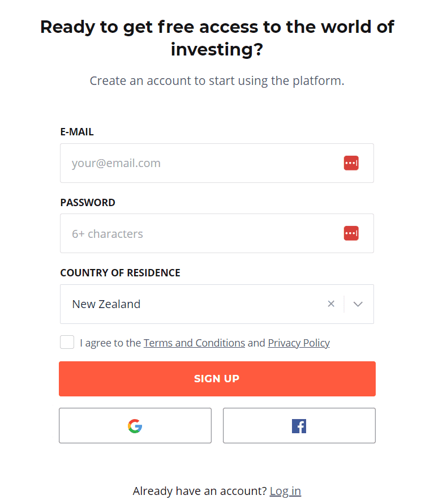Click the E-MAIL field label
This screenshot has height=504, width=434.
point(77,132)
